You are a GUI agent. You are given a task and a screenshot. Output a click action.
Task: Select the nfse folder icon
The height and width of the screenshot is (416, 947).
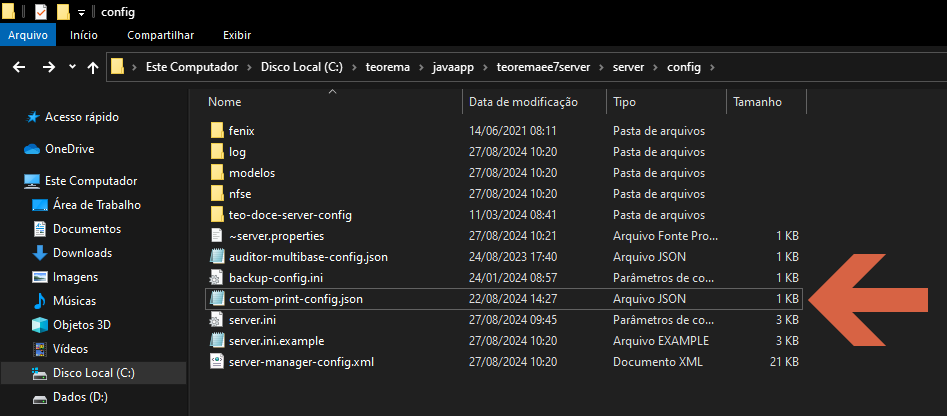pos(217,194)
